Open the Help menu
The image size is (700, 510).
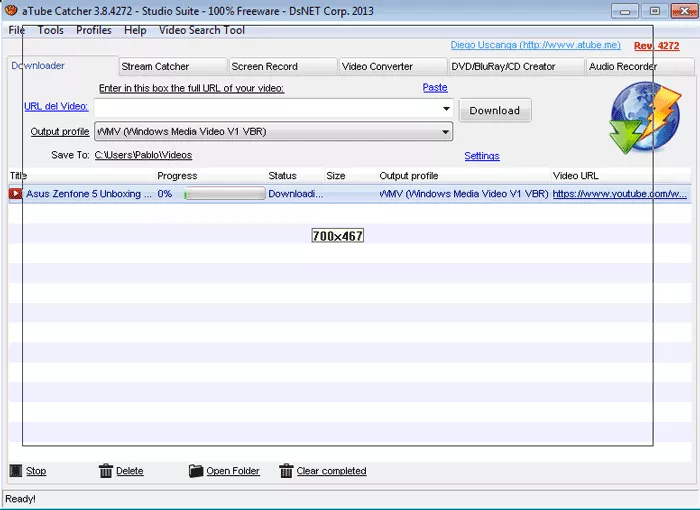(x=135, y=30)
